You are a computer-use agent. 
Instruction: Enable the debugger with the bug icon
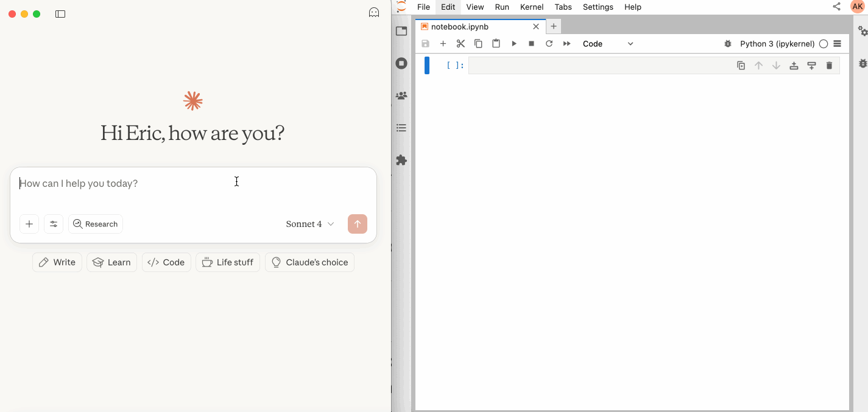pos(728,43)
